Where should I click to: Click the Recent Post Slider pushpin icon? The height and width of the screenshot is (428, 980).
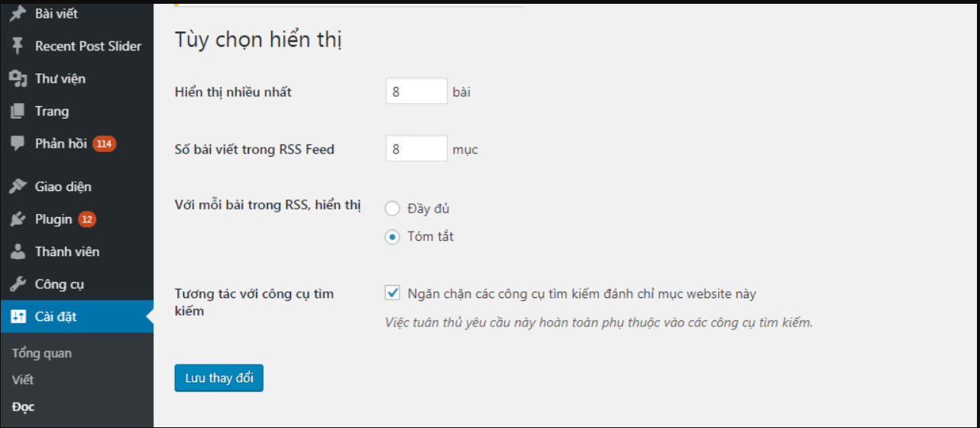pyautogui.click(x=18, y=46)
